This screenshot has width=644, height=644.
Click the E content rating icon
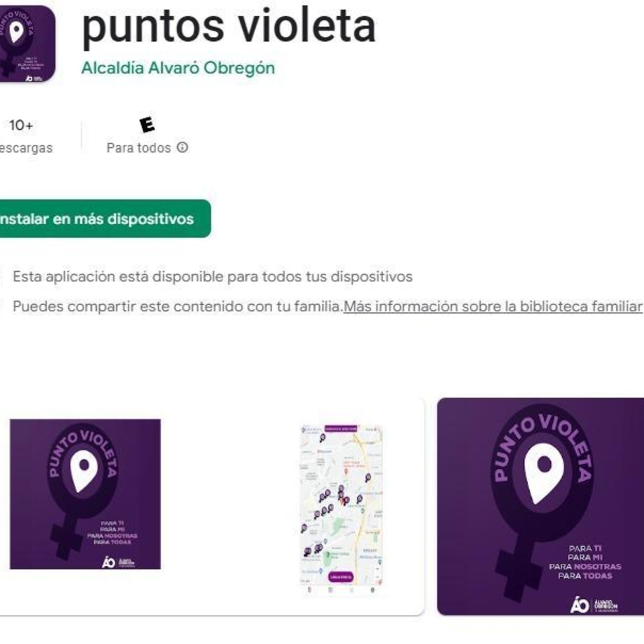(x=147, y=125)
